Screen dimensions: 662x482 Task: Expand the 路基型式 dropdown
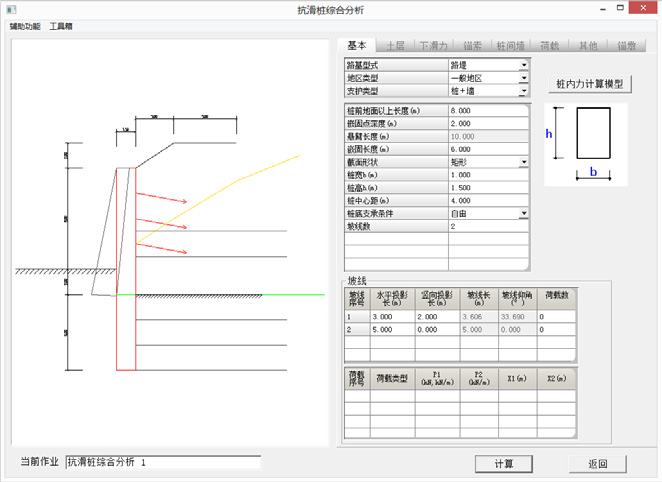[523, 65]
